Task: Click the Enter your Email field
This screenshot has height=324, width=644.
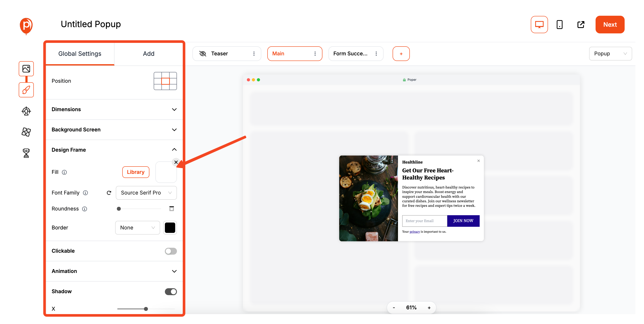Action: (x=424, y=221)
